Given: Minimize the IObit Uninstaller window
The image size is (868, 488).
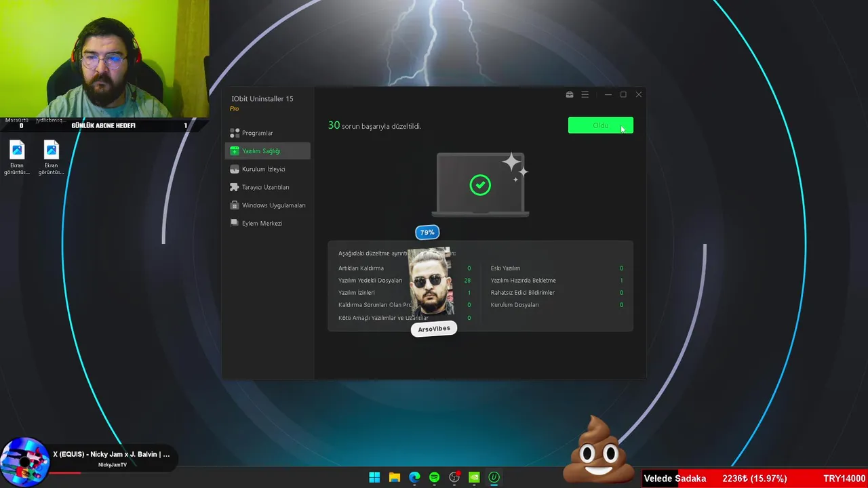Looking at the screenshot, I should [608, 95].
